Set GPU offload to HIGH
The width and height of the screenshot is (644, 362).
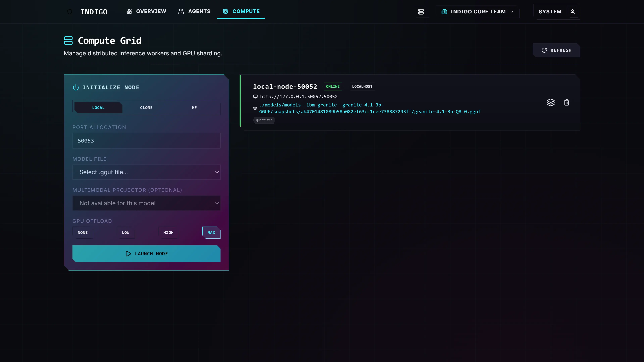click(x=168, y=233)
